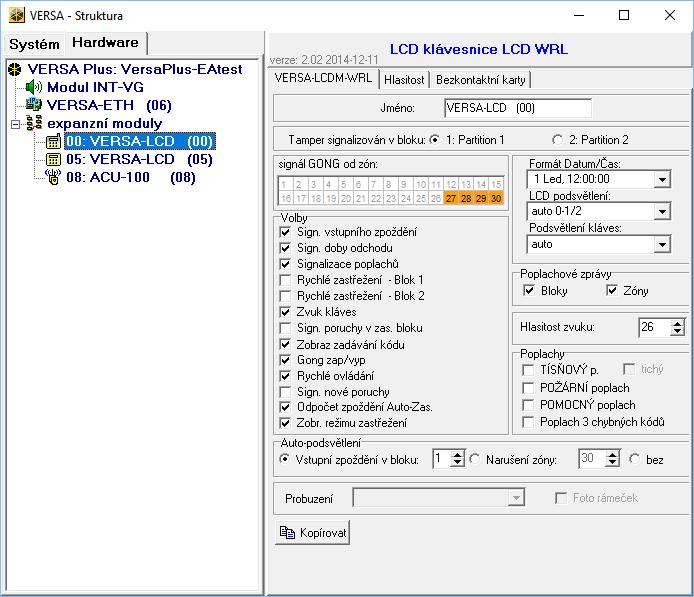Open the Podsvětlení kláves dropdown

[662, 244]
